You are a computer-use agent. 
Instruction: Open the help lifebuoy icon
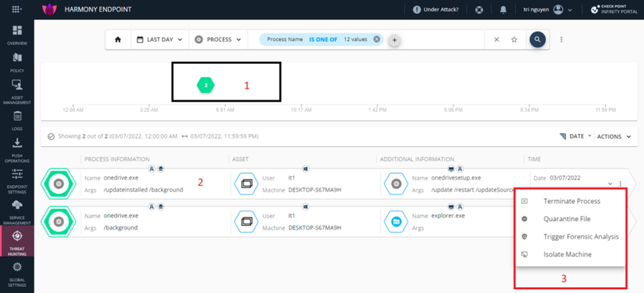click(x=478, y=9)
